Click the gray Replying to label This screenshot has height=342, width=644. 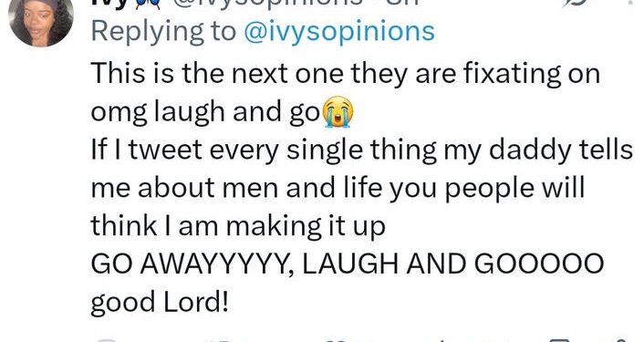coord(164,32)
